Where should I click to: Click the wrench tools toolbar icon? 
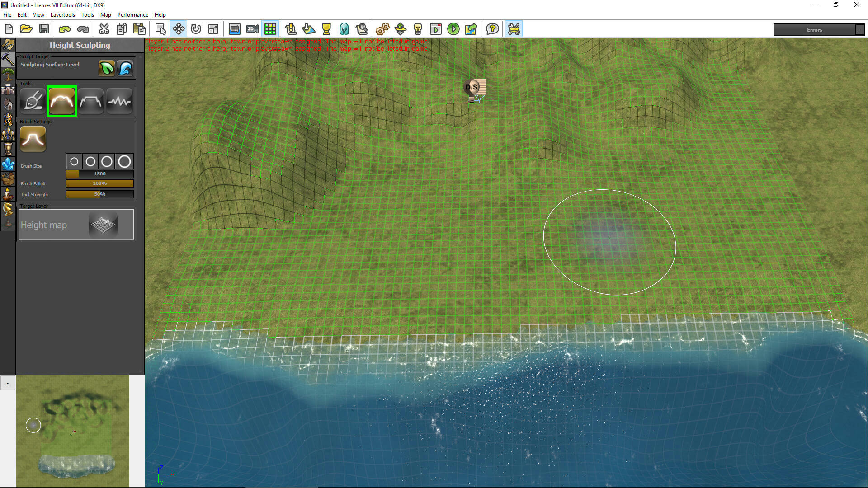[x=514, y=29]
